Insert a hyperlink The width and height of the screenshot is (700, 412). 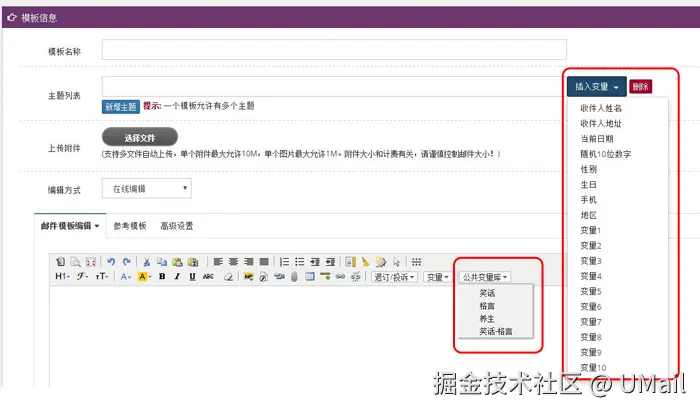pos(340,277)
